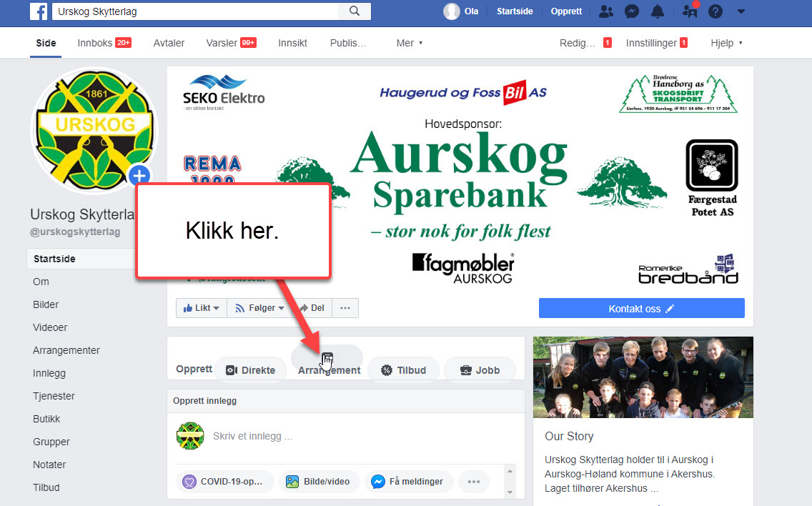Click the page avatar in the post composer
Viewport: 812px width, 506px height.
190,436
